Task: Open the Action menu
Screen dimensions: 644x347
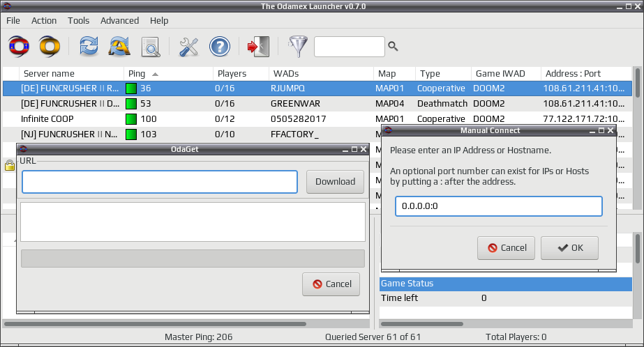Action: 44,20
